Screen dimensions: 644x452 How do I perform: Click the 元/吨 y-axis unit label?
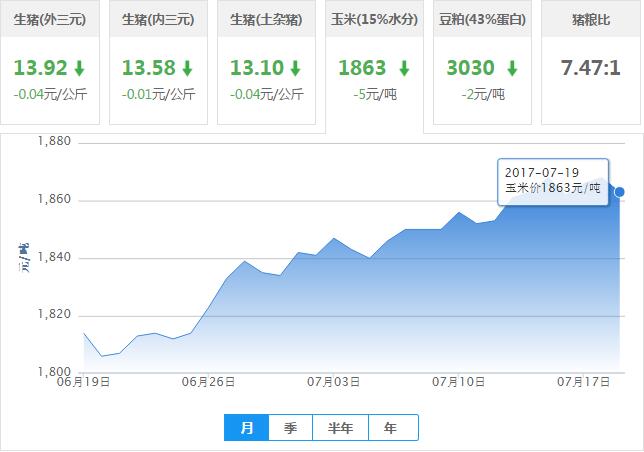point(24,257)
